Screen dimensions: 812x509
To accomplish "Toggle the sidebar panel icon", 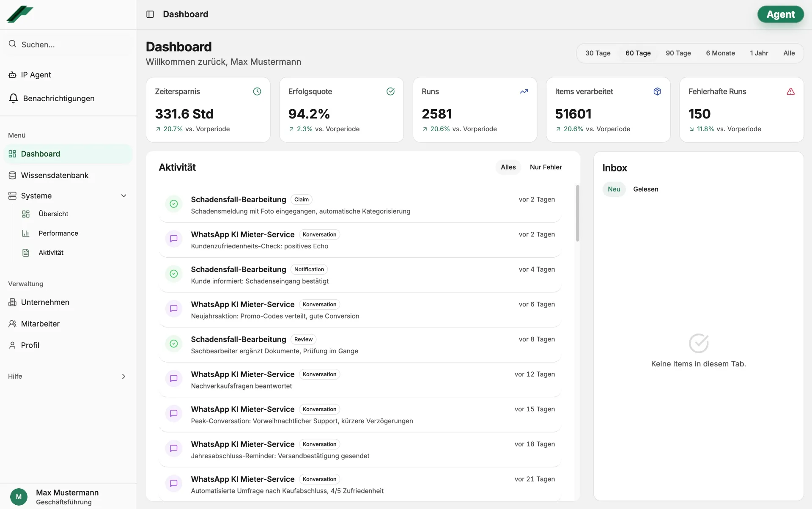I will [150, 14].
